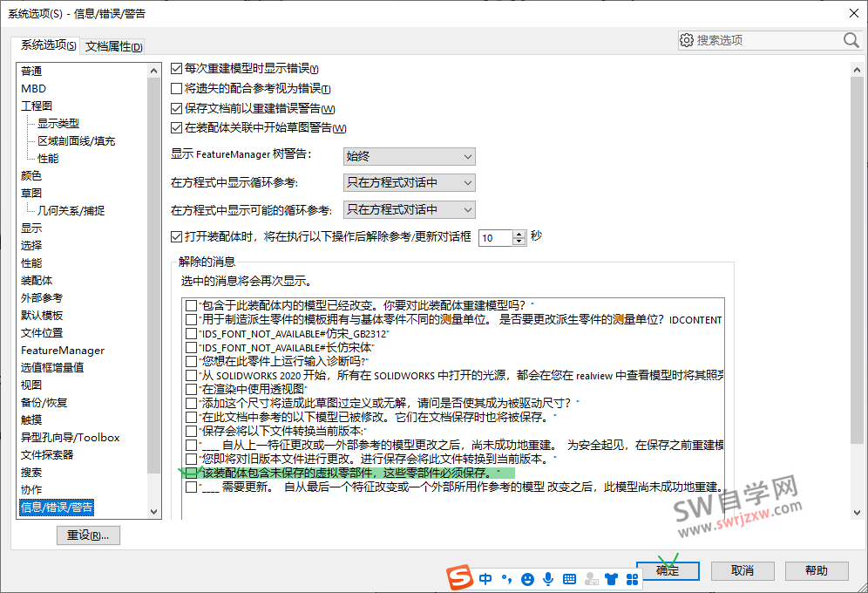Open the on-screen keyboard icon

569,578
